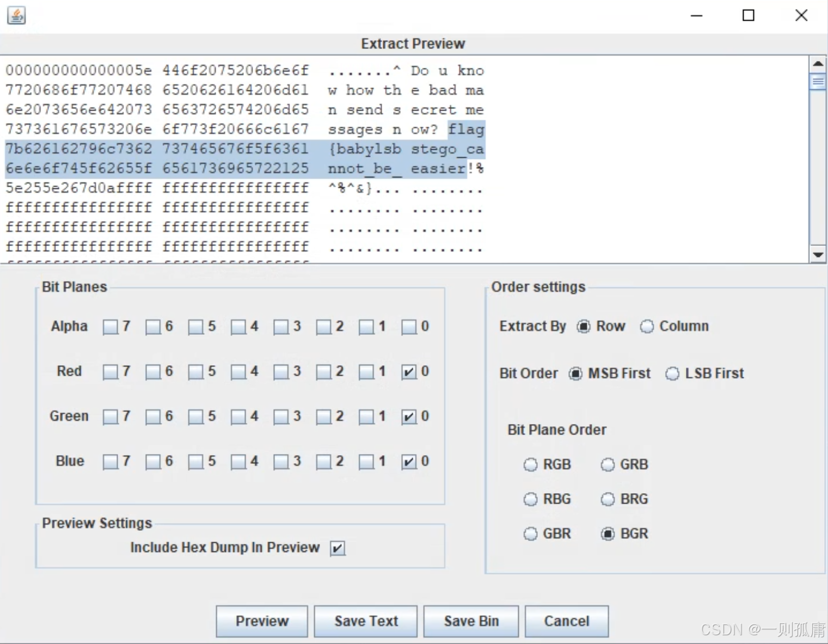
Task: Click the scrollbar up arrow
Action: click(818, 63)
